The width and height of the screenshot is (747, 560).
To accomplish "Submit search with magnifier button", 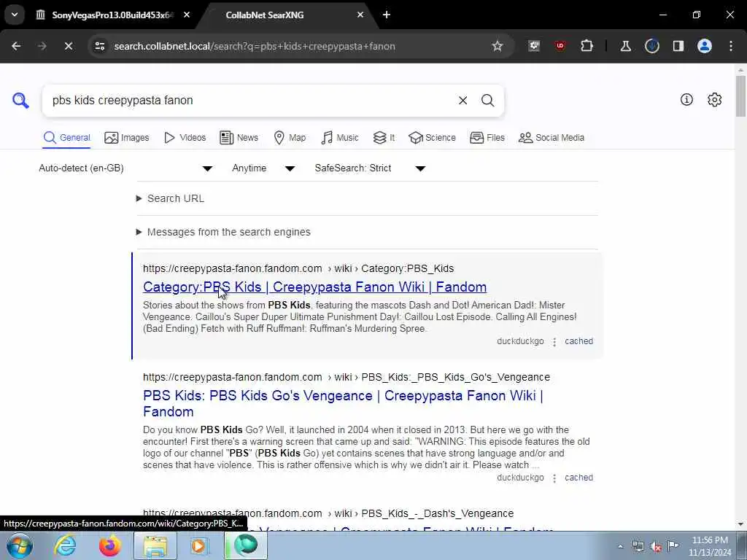I will [487, 101].
